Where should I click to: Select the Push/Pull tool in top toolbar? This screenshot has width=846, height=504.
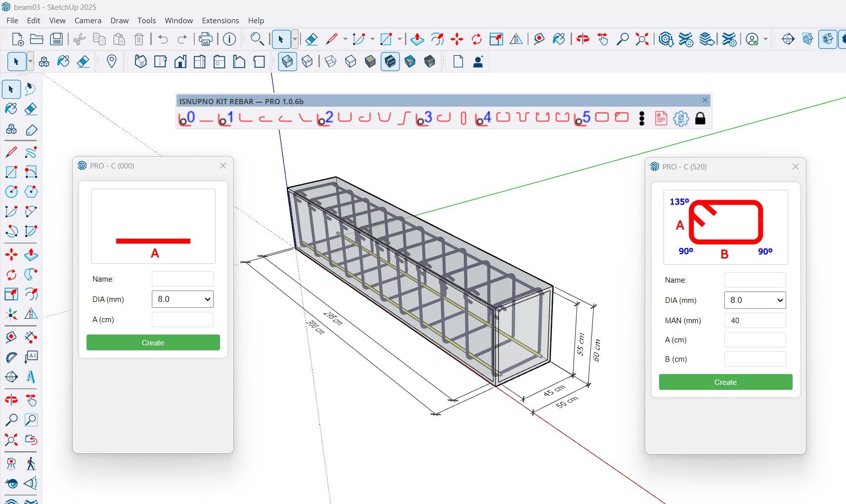pyautogui.click(x=417, y=39)
